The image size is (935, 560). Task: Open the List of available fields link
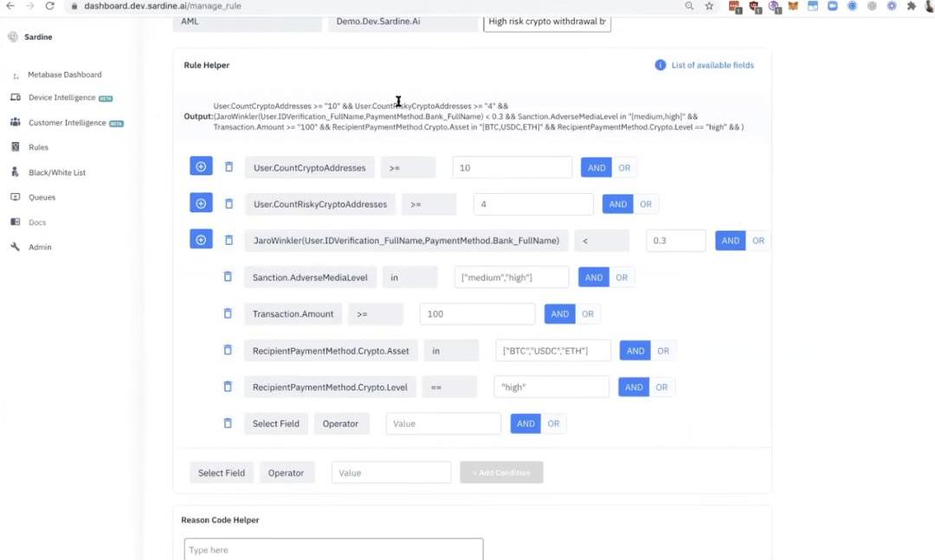[x=713, y=65]
